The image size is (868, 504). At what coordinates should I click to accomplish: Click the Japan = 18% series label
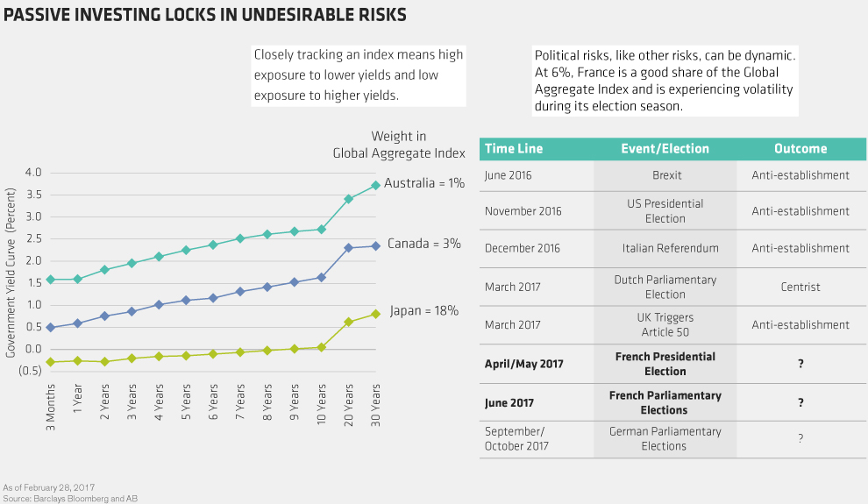[424, 311]
